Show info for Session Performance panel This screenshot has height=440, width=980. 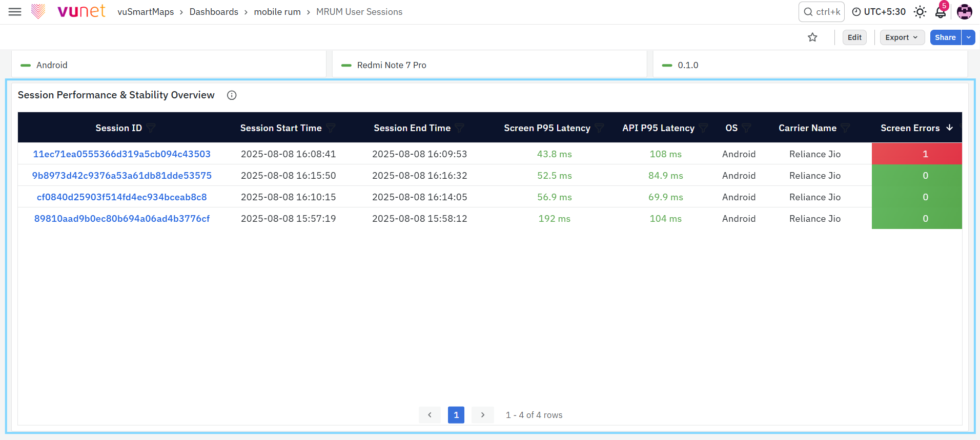[232, 95]
